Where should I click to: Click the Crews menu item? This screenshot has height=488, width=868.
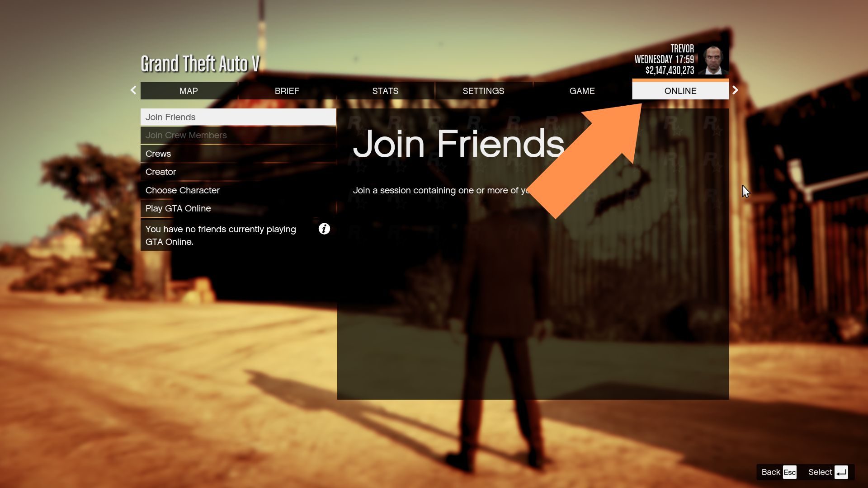pos(158,153)
